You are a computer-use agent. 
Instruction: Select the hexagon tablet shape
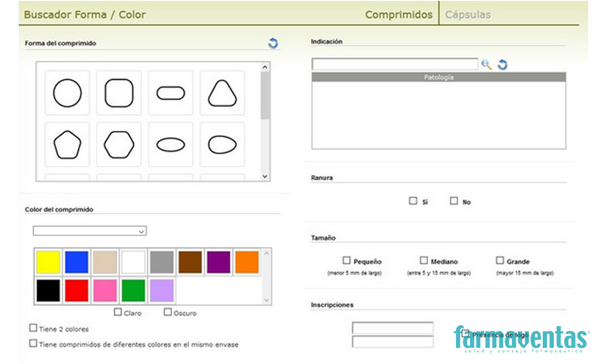pyautogui.click(x=119, y=145)
